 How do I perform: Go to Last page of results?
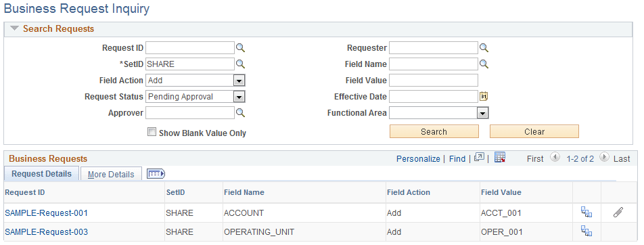coord(622,158)
